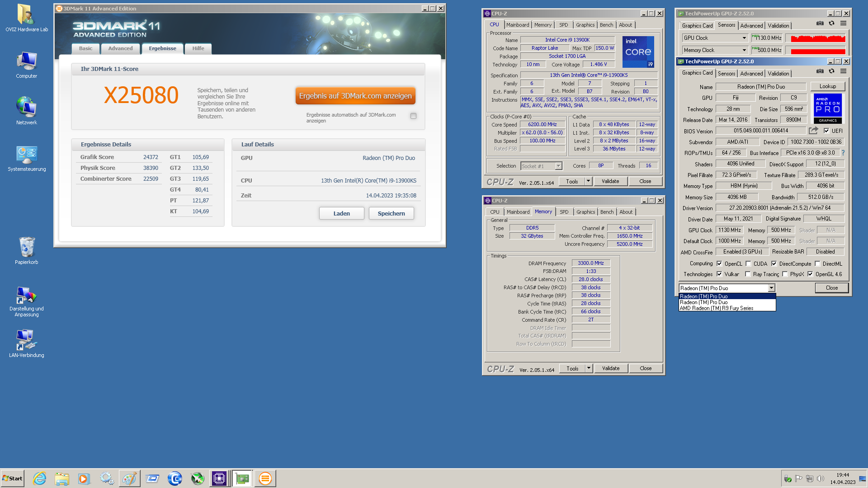Click the Laden button in 3DMark

pos(342,213)
